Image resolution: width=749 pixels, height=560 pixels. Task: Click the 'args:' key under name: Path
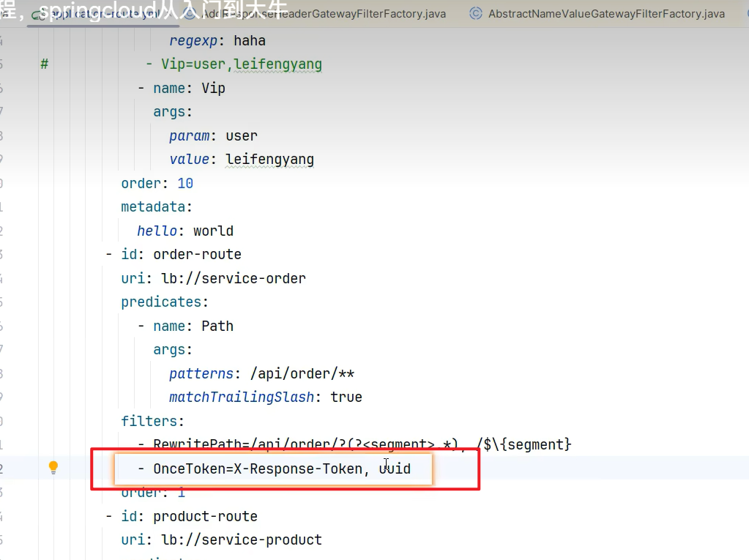(x=173, y=349)
